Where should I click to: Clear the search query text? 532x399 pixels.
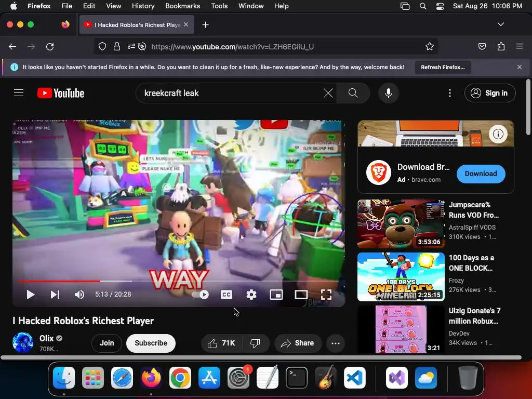(x=328, y=93)
